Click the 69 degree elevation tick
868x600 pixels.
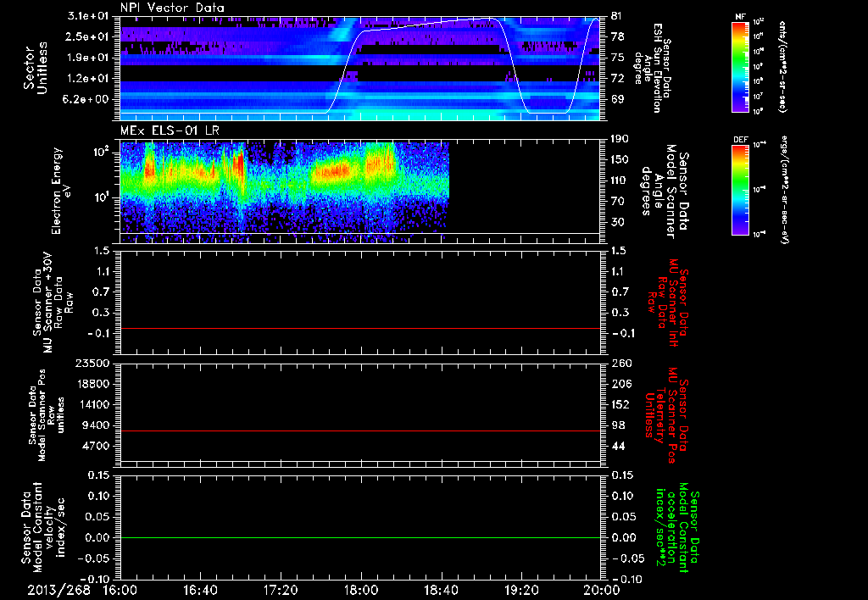point(617,99)
